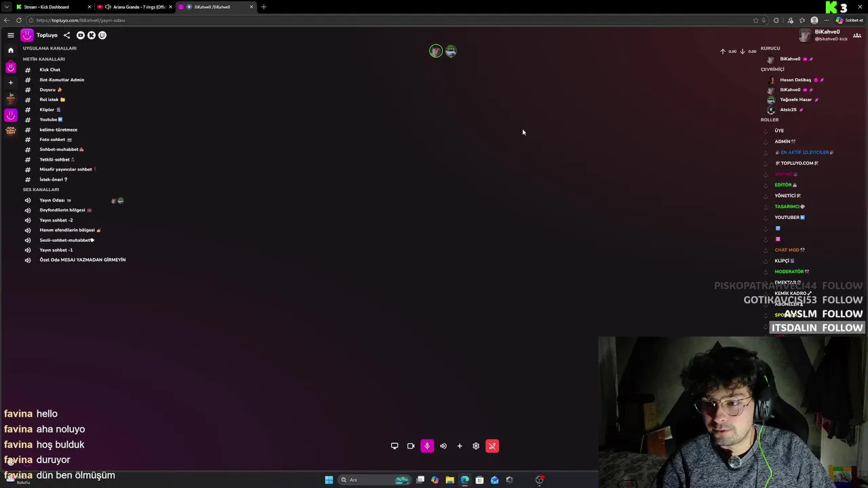Open Atsiz25 member profile
Image resolution: width=868 pixels, height=488 pixels.
tap(788, 110)
